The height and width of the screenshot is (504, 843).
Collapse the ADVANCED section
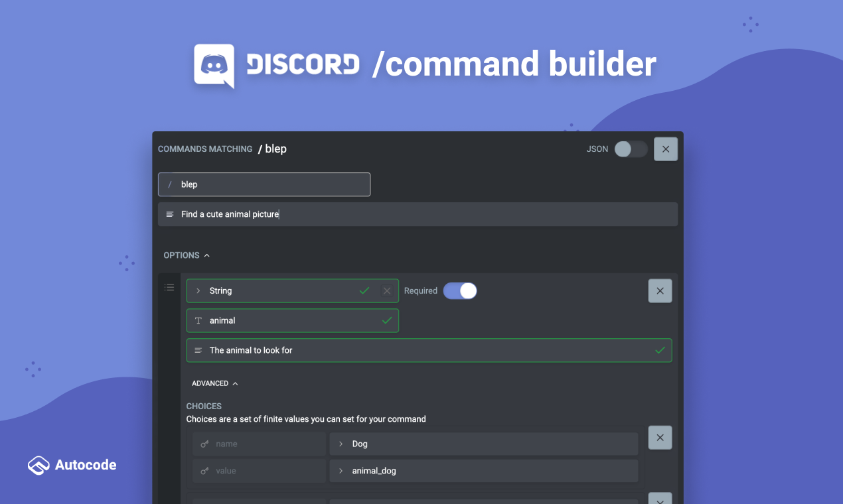pyautogui.click(x=214, y=383)
